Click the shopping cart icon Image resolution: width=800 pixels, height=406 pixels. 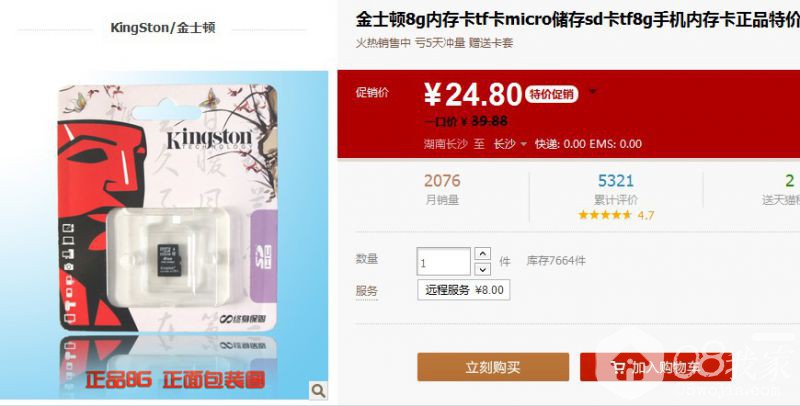click(x=618, y=367)
